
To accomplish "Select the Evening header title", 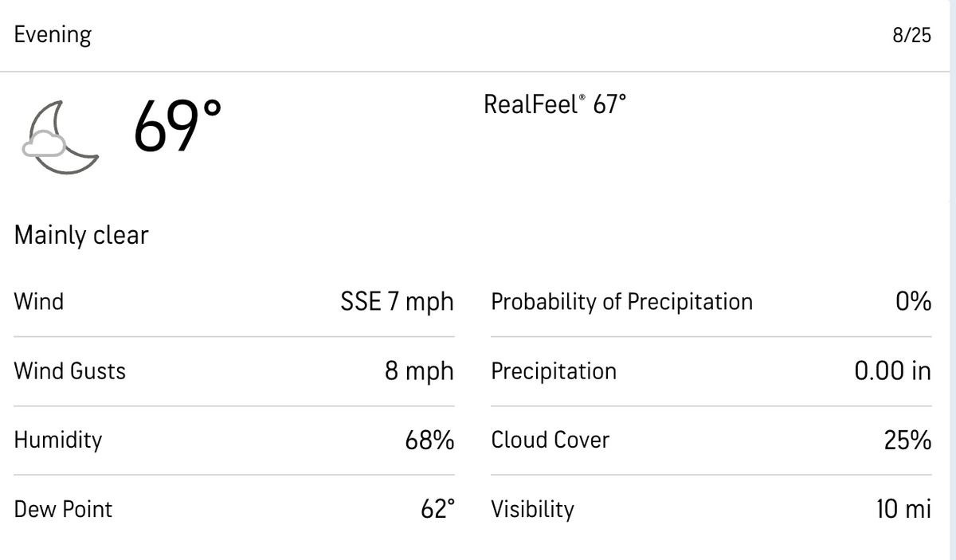I will click(53, 35).
